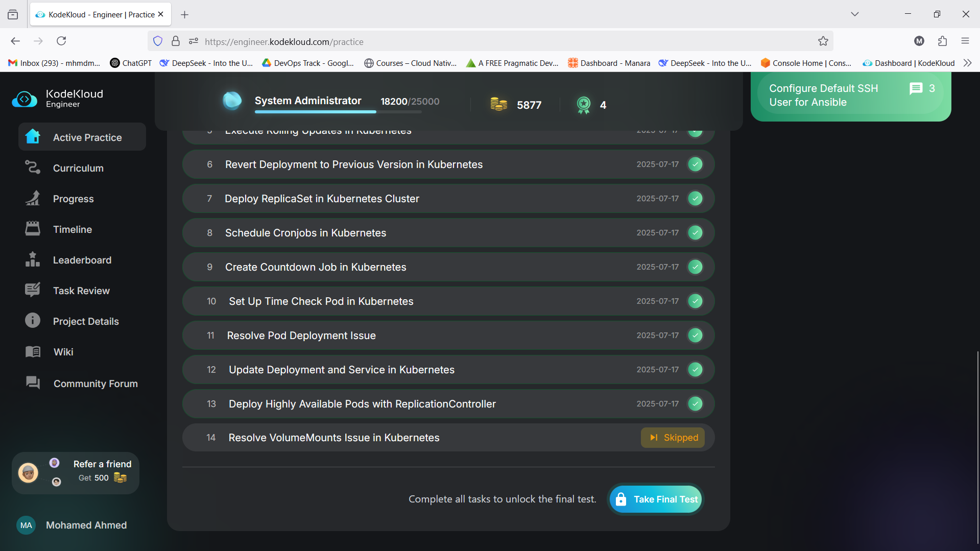Viewport: 980px width, 551px height.
Task: Click the green checkmark for task 13
Action: tap(695, 404)
